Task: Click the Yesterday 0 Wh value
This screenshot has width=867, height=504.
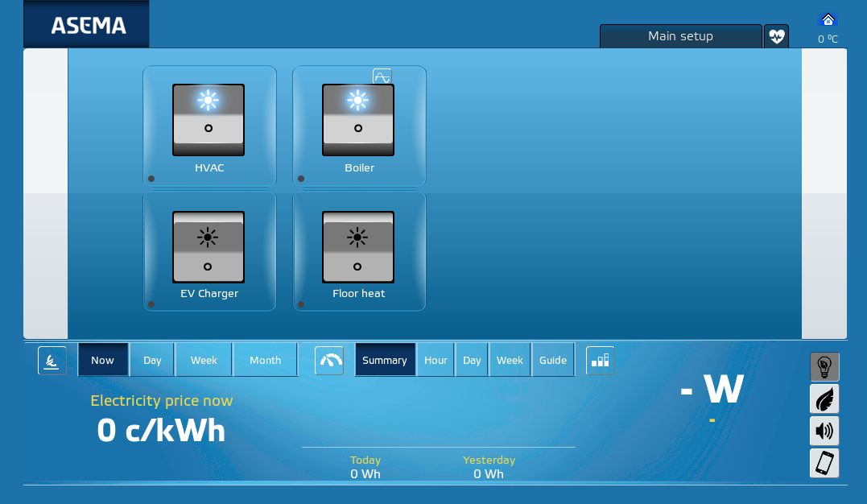Action: tap(489, 474)
